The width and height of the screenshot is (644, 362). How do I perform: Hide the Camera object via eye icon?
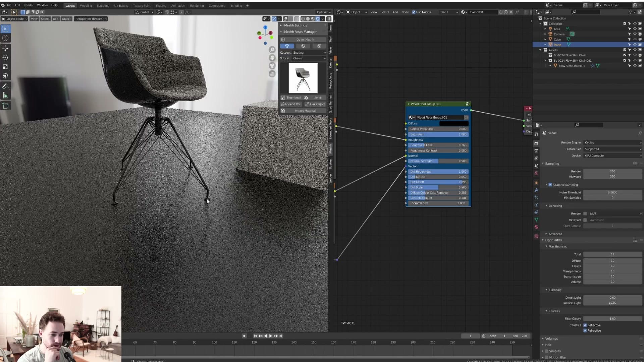(635, 34)
